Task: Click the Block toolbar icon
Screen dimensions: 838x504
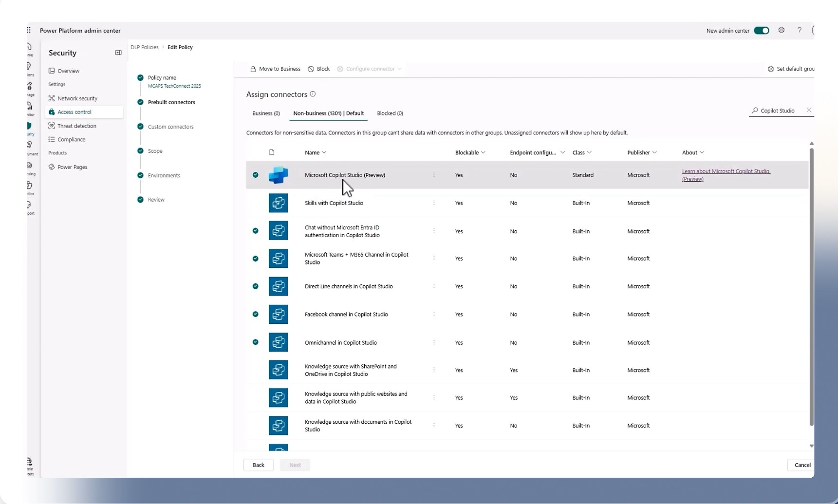Action: [x=311, y=69]
